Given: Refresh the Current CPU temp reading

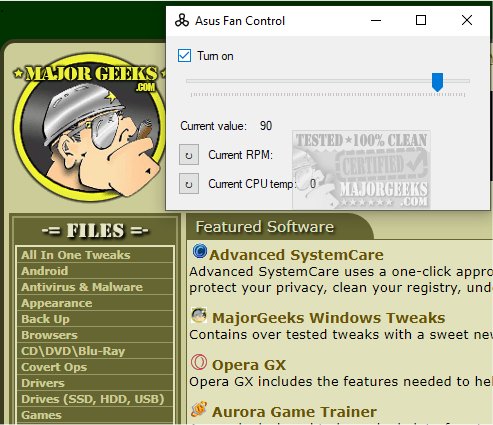Looking at the screenshot, I should click(189, 184).
